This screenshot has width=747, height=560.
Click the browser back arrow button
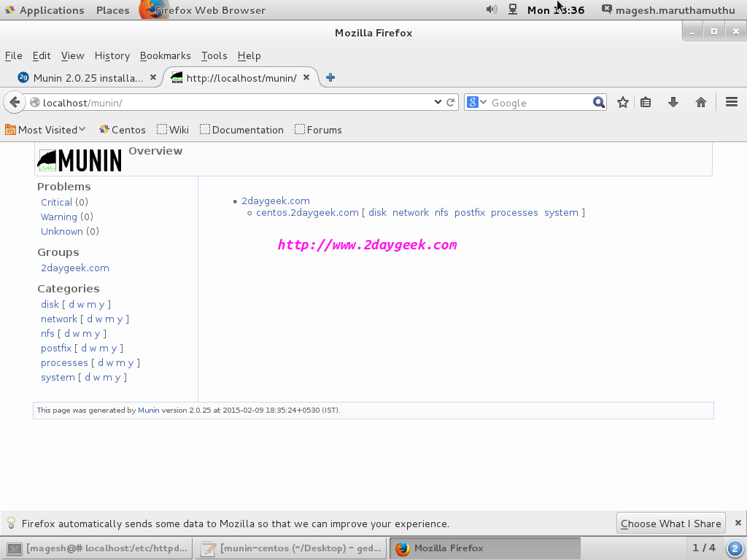[x=15, y=102]
